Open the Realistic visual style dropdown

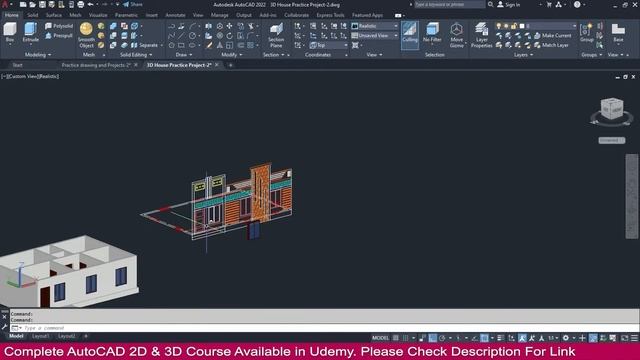pyautogui.click(x=375, y=26)
